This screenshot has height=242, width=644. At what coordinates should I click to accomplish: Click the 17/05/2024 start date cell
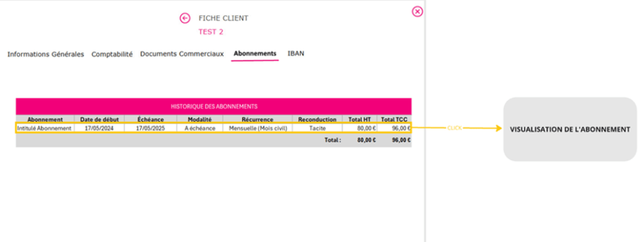(99, 128)
